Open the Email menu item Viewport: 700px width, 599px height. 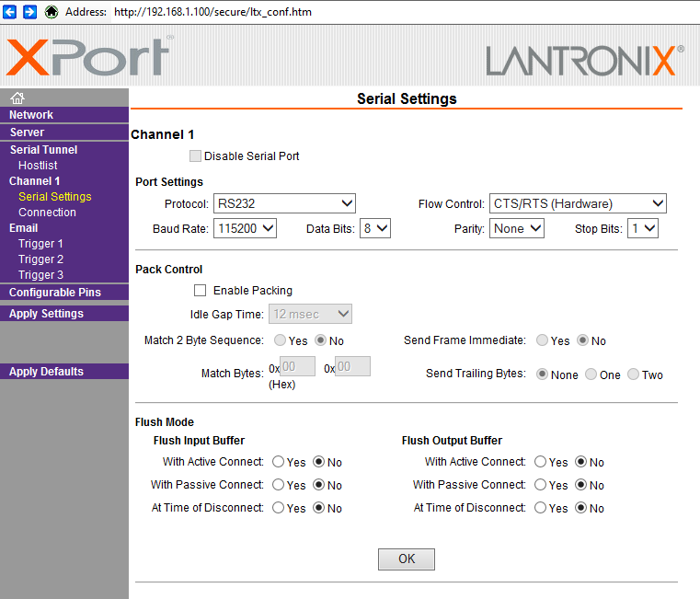(x=24, y=228)
